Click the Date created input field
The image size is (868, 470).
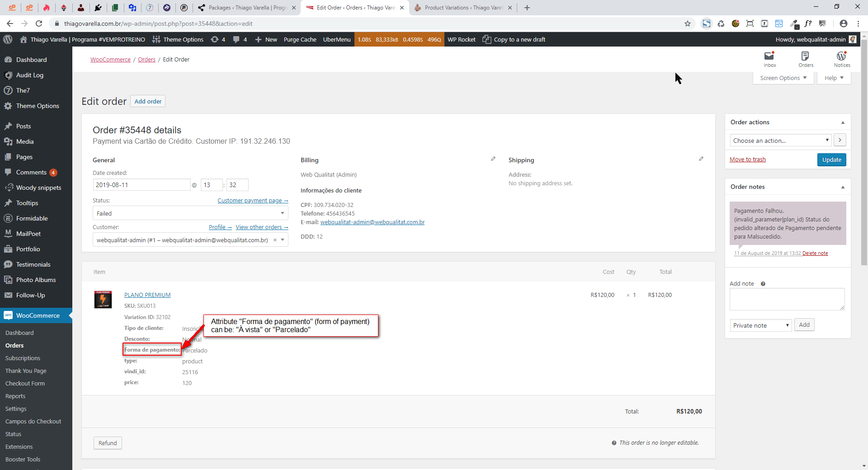pyautogui.click(x=142, y=185)
